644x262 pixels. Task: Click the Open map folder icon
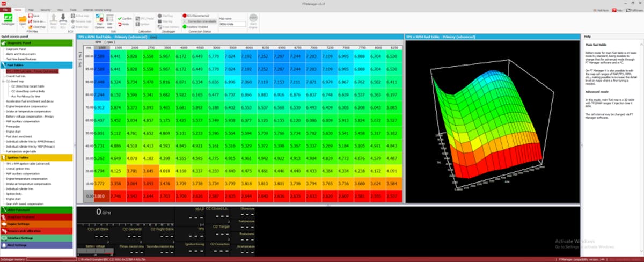click(x=23, y=20)
